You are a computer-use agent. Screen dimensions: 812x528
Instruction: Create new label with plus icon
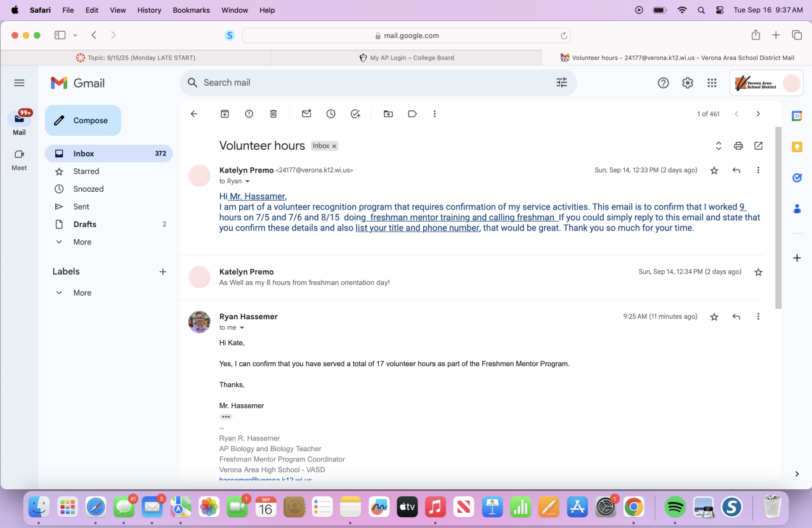(x=163, y=272)
